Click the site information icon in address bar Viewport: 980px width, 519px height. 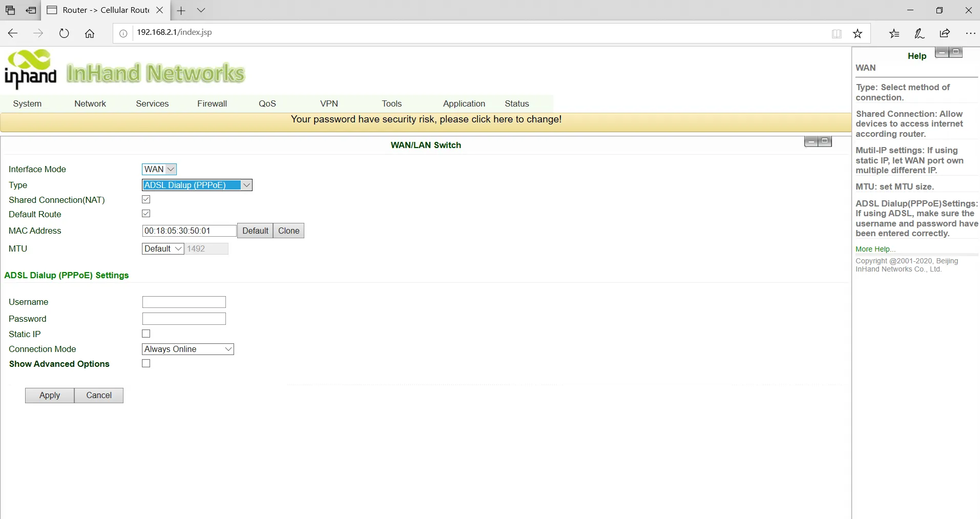(x=123, y=33)
